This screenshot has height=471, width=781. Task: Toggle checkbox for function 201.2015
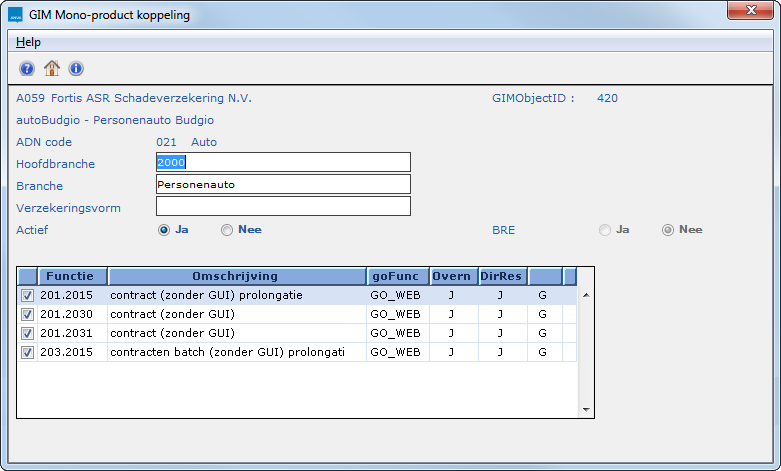[27, 296]
